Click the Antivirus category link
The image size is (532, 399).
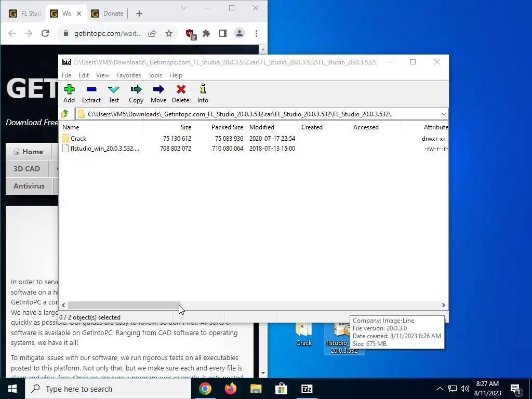(x=29, y=186)
